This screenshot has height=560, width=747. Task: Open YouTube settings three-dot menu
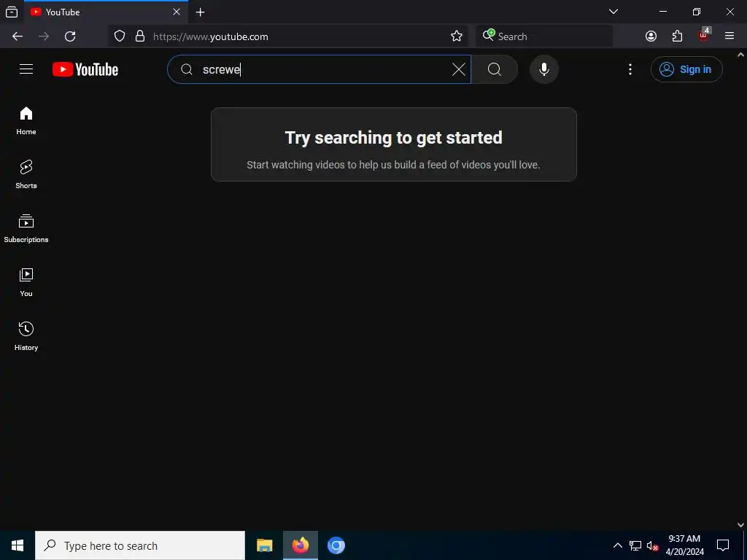coord(630,69)
